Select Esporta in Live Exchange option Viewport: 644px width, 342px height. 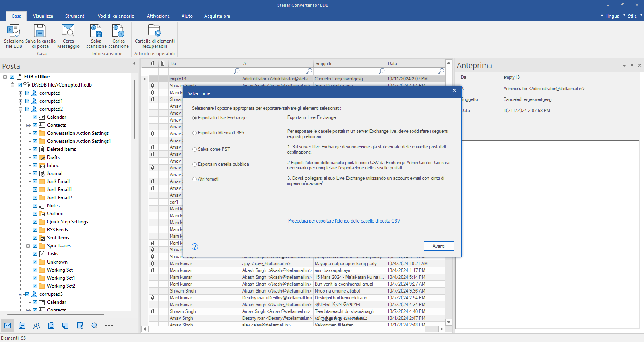pyautogui.click(x=219, y=118)
